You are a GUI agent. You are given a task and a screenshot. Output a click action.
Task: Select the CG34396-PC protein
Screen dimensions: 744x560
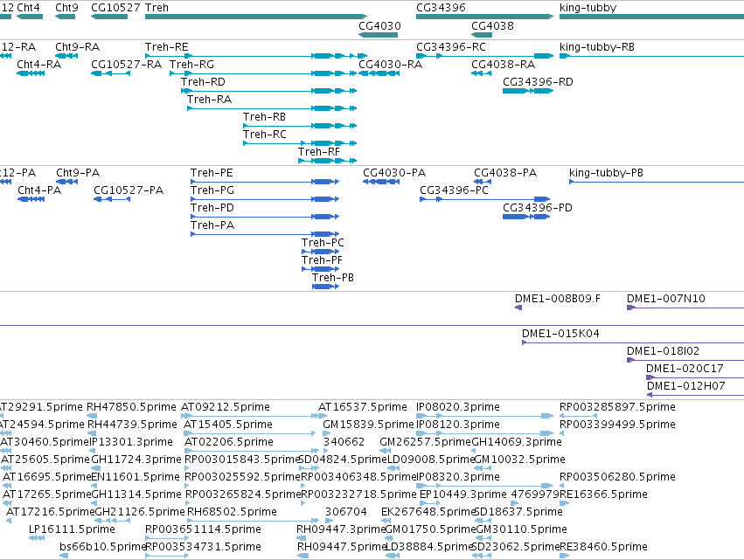point(485,199)
